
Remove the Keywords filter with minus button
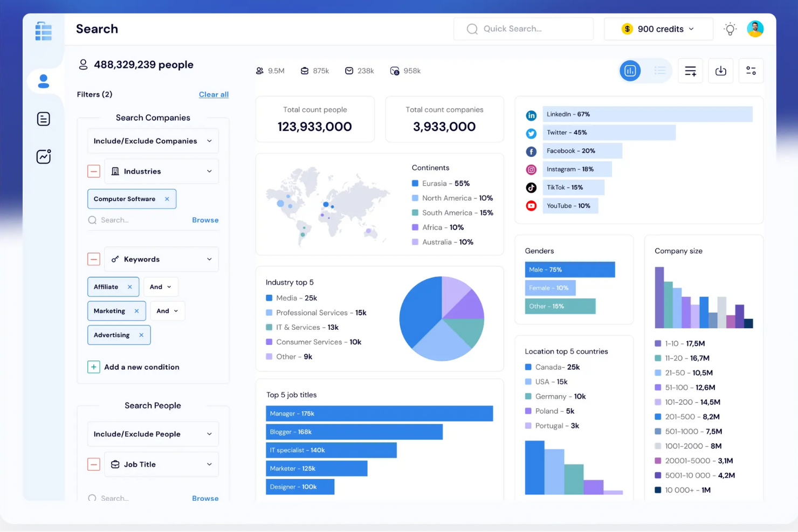pyautogui.click(x=94, y=259)
